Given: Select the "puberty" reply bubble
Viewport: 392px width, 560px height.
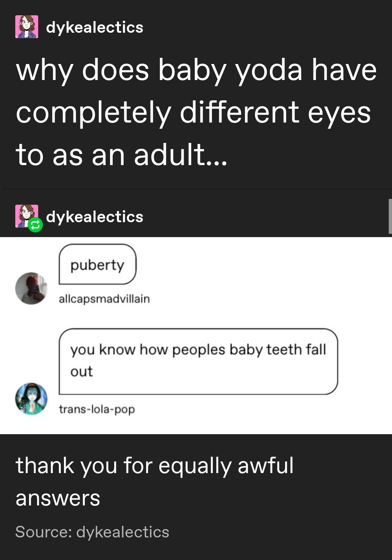Looking at the screenshot, I should coord(97,264).
